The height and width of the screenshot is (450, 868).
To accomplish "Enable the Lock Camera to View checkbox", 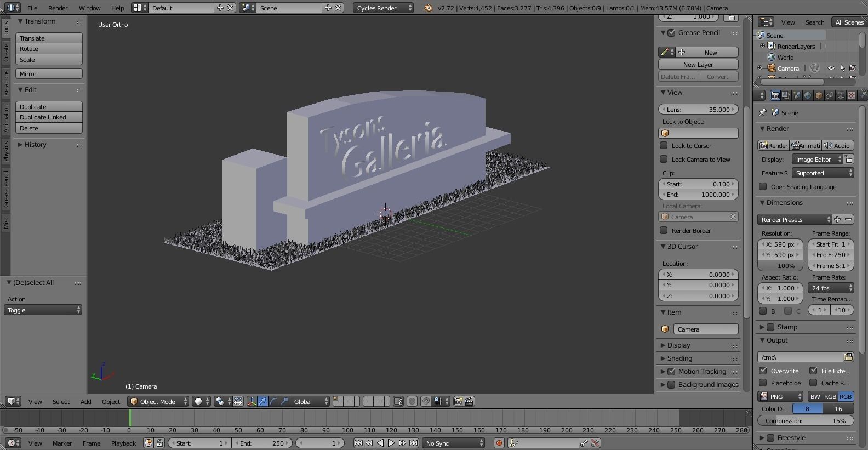I will (x=664, y=159).
